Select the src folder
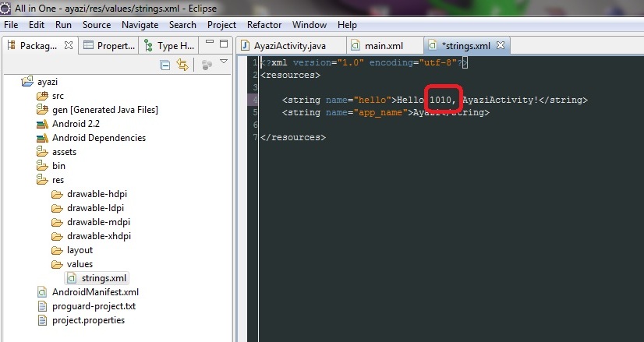 (x=58, y=96)
